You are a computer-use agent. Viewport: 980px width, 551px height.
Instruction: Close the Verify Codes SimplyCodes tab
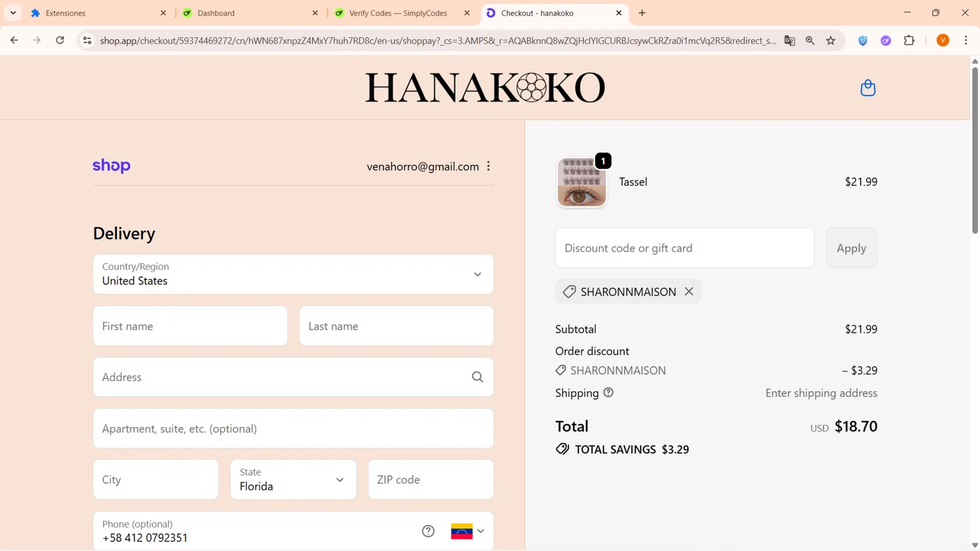467,13
